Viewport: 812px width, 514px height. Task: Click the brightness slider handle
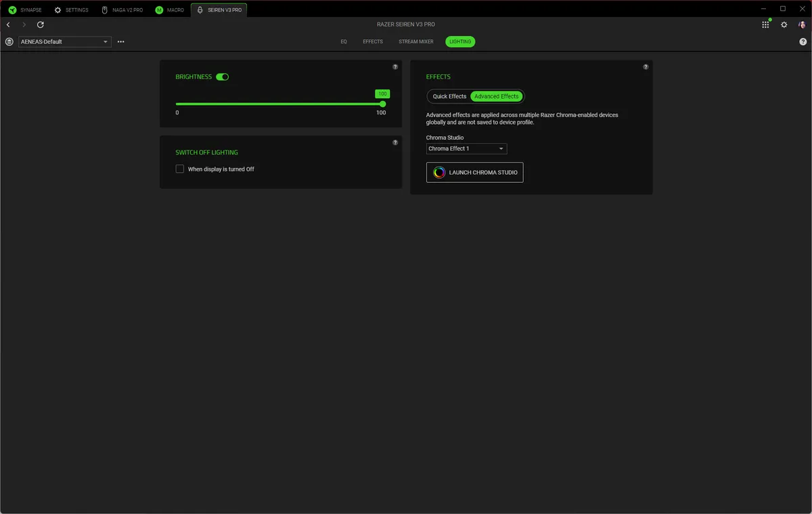click(383, 104)
